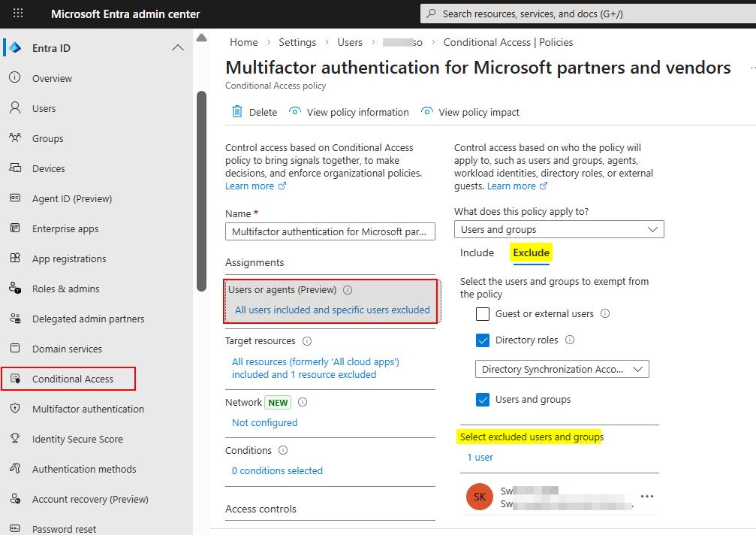Viewport: 756px width, 535px height.
Task: Click the search resources, services, and docs box
Action: pos(589,14)
